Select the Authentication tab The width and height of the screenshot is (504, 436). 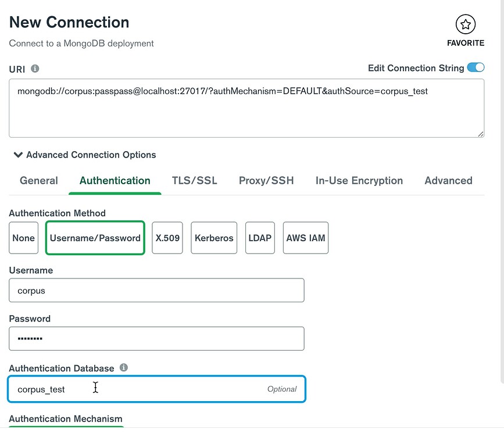coord(115,181)
